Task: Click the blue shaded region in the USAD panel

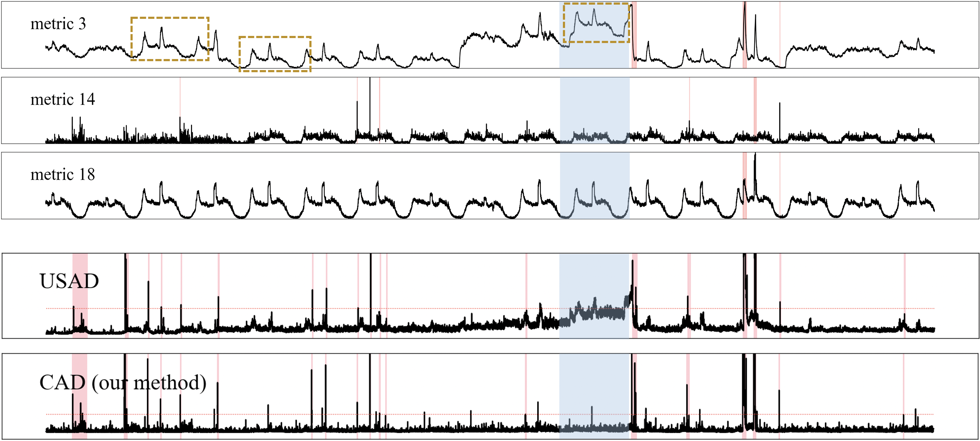Action: [x=594, y=278]
